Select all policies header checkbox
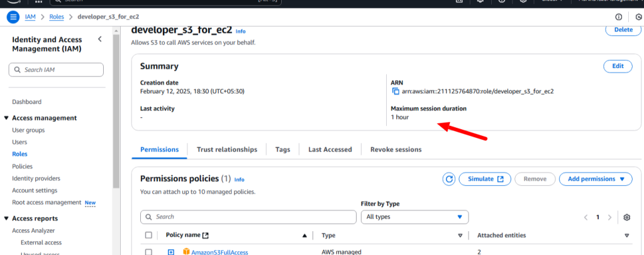 [148, 235]
